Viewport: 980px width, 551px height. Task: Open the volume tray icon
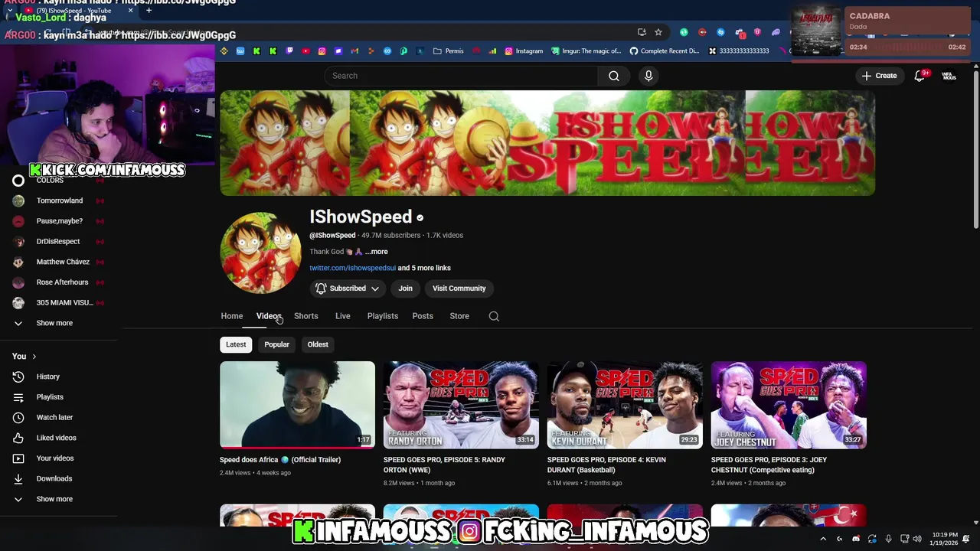pos(917,539)
